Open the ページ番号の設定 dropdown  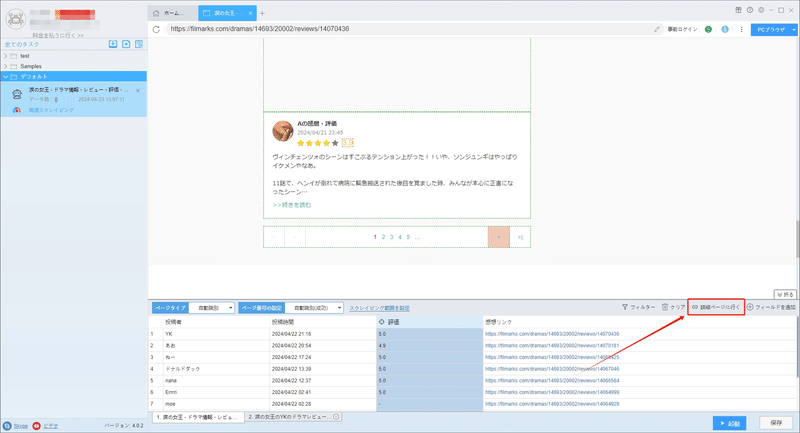tap(314, 308)
